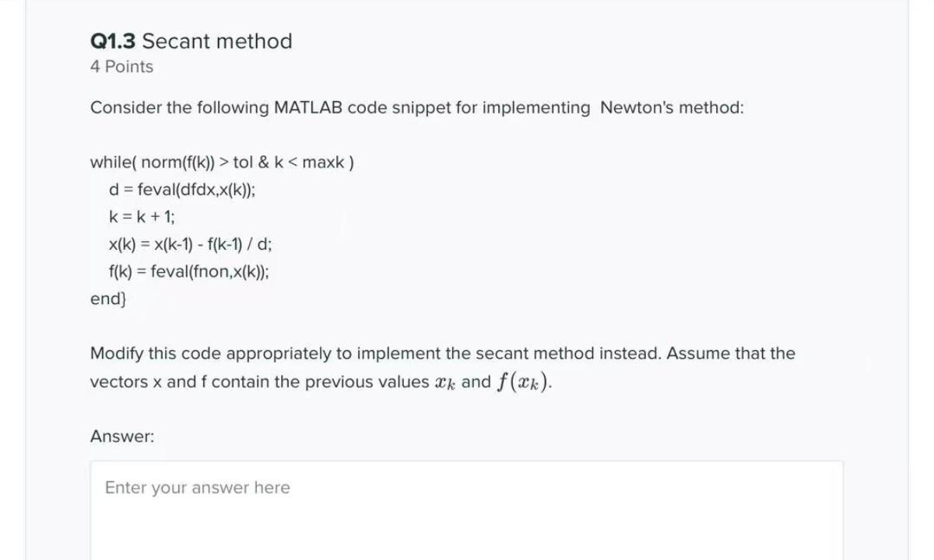The height and width of the screenshot is (560, 934).
Task: Click the words "Newton's method:"
Action: 672,108
